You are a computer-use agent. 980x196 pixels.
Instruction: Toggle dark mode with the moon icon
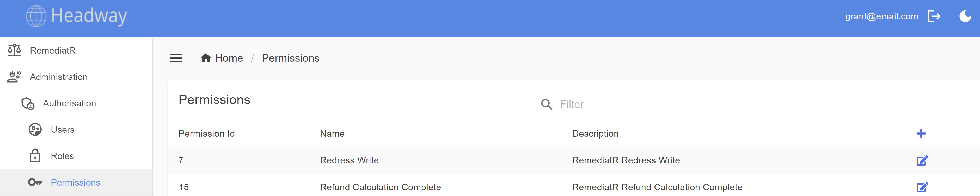point(965,16)
